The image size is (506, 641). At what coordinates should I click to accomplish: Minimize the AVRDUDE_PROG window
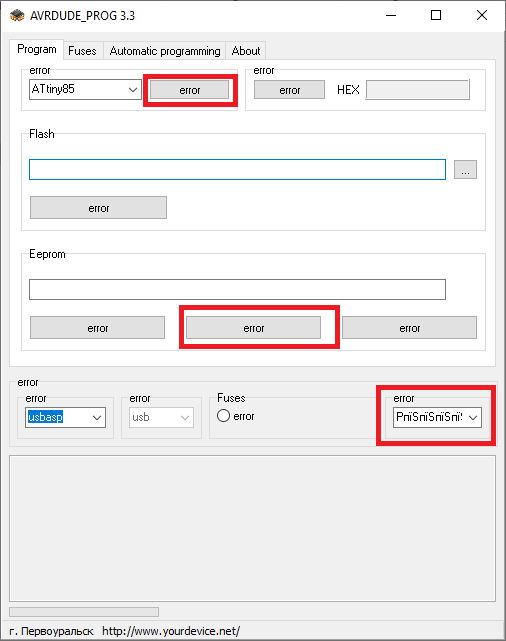391,16
